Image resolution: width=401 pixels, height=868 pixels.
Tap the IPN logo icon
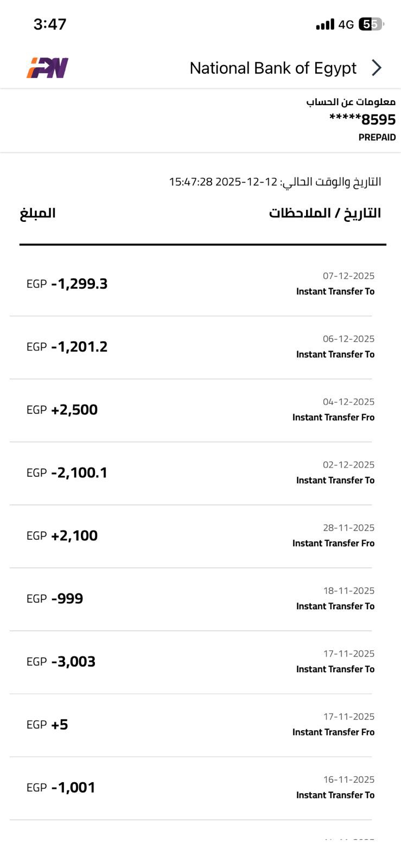click(48, 68)
